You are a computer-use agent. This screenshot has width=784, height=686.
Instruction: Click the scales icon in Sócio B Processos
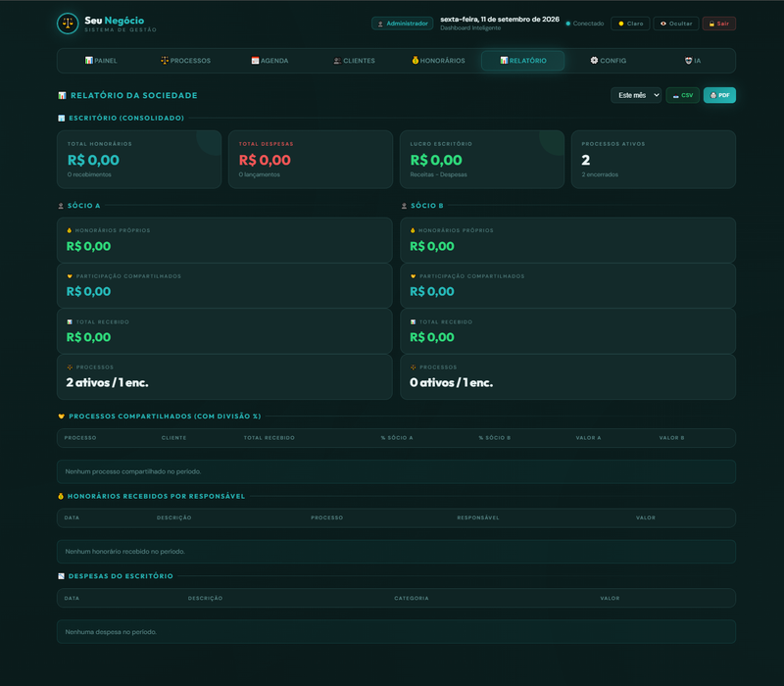[413, 367]
